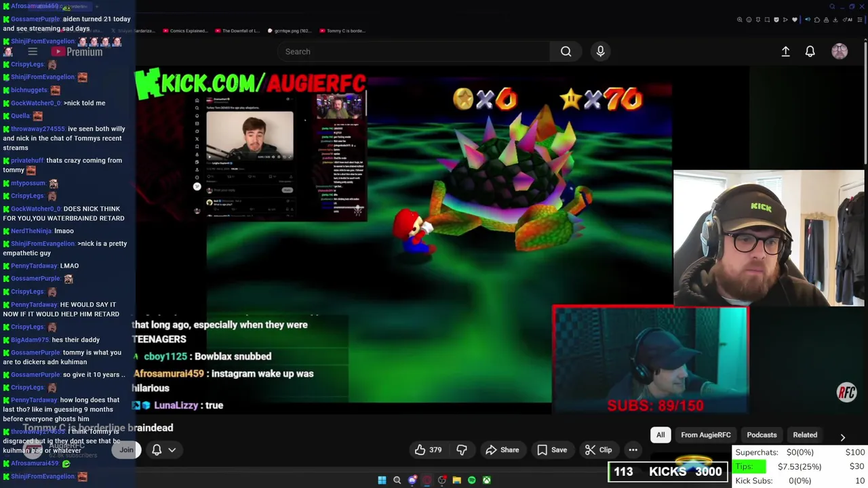
Task: Click 'LunaLizzy : true' chat line
Action: click(178, 405)
